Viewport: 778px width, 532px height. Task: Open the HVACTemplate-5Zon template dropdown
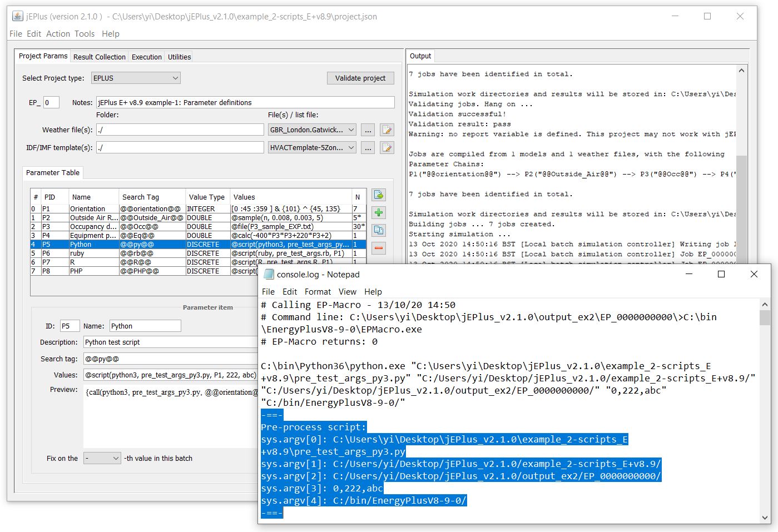pos(312,147)
